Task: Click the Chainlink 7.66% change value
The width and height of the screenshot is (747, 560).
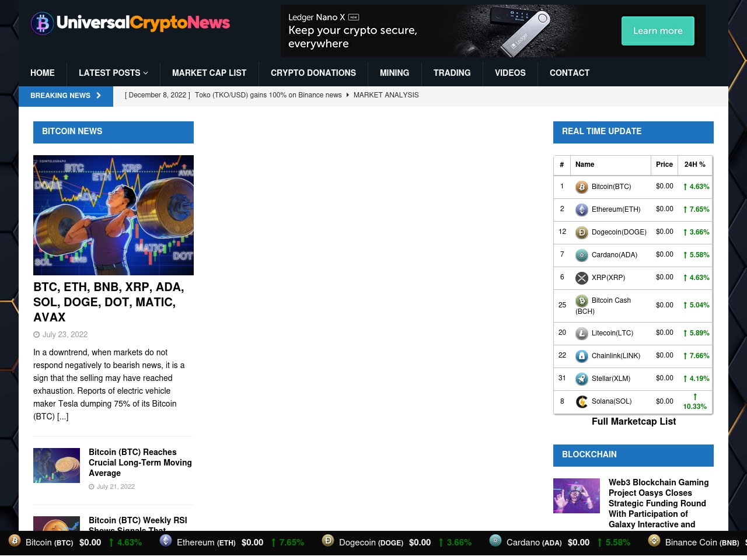Action: tap(696, 356)
